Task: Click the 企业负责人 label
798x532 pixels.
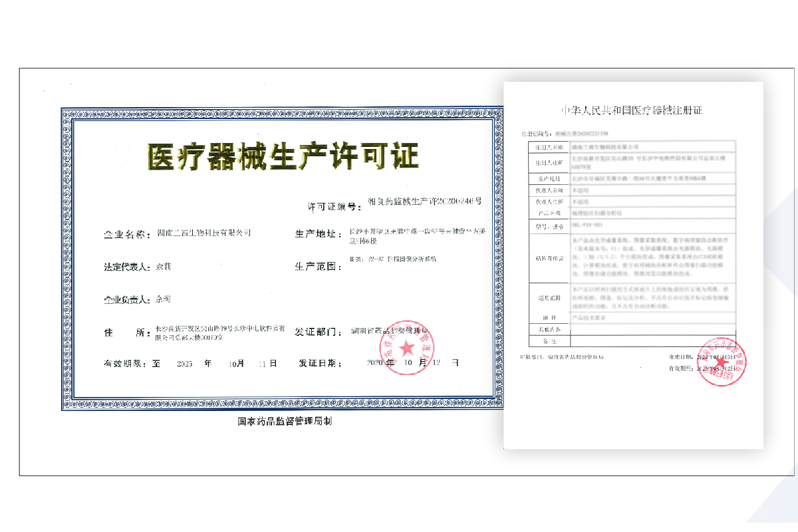Action: point(126,299)
